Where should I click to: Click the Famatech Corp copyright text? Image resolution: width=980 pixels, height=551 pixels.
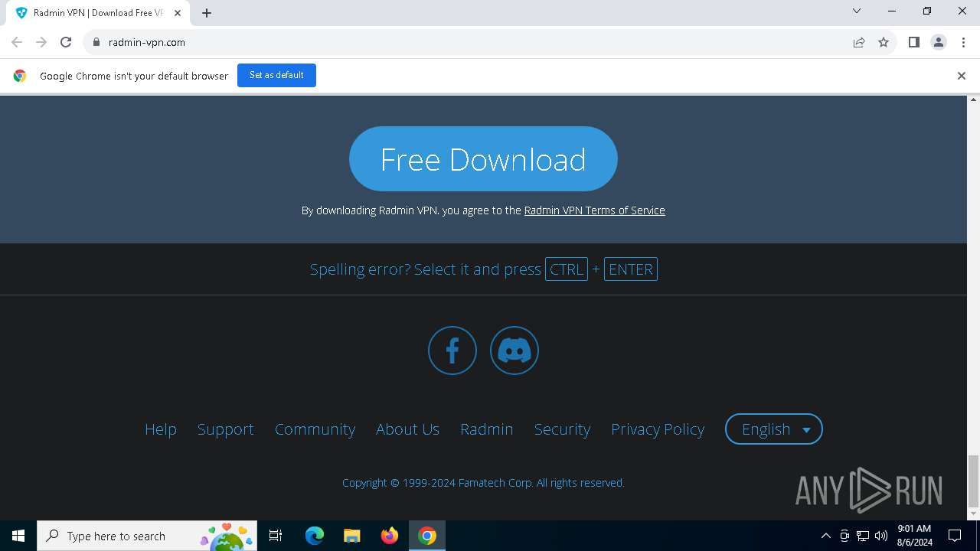point(483,483)
